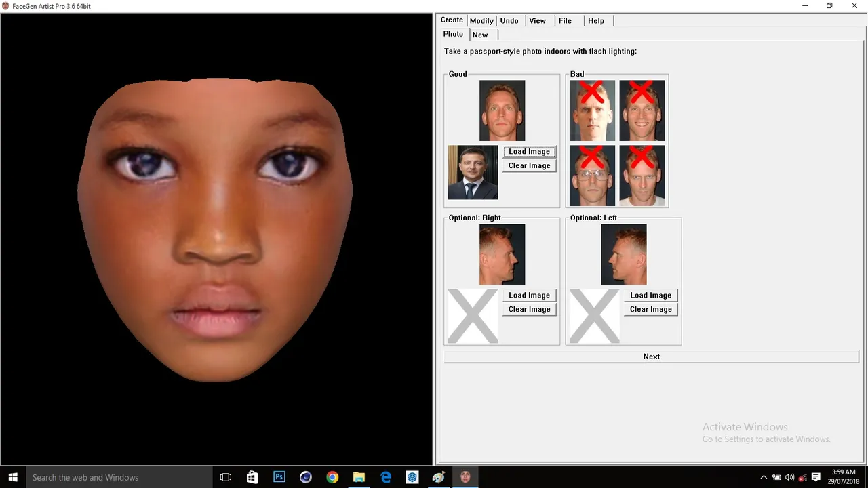The height and width of the screenshot is (488, 868).
Task: Switch to the Modify tab
Action: pos(481,21)
